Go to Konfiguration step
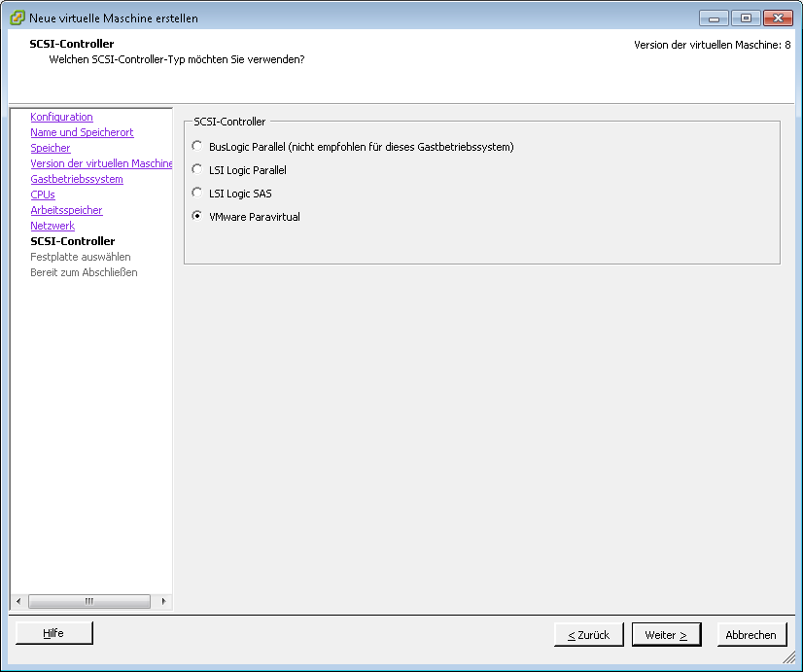 61,117
